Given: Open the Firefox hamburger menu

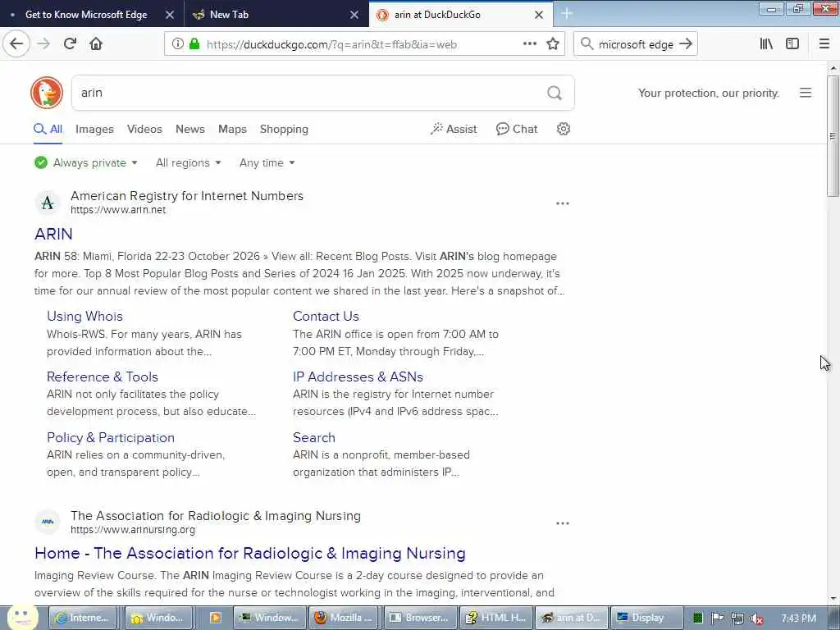Looking at the screenshot, I should click(824, 44).
